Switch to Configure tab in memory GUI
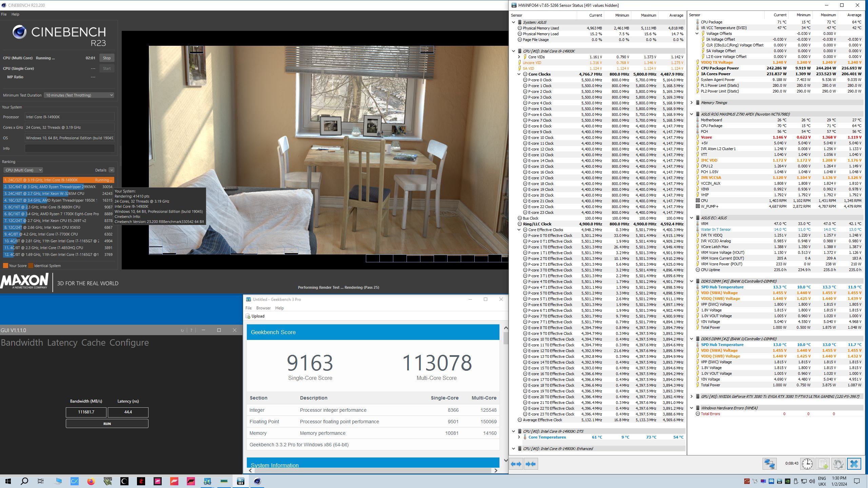Viewport: 868px width, 488px height. (x=129, y=343)
